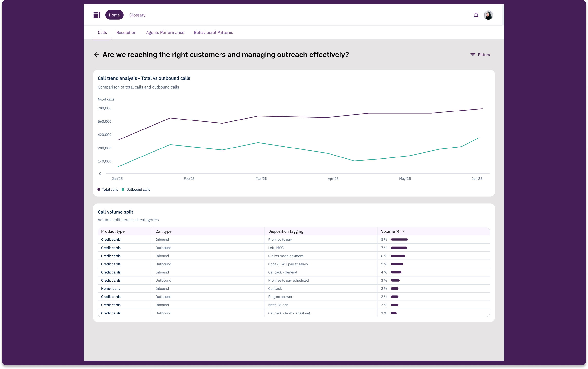
Task: Select the Home loans table row
Action: tap(294, 288)
